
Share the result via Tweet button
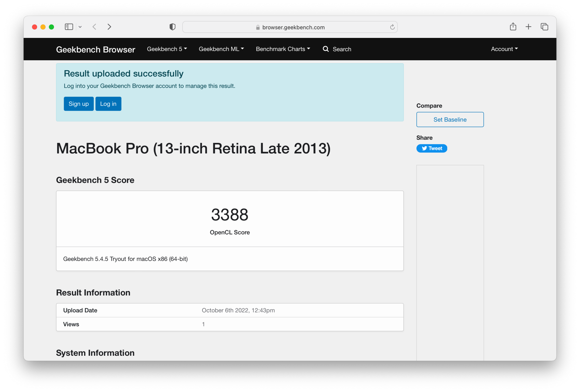432,148
